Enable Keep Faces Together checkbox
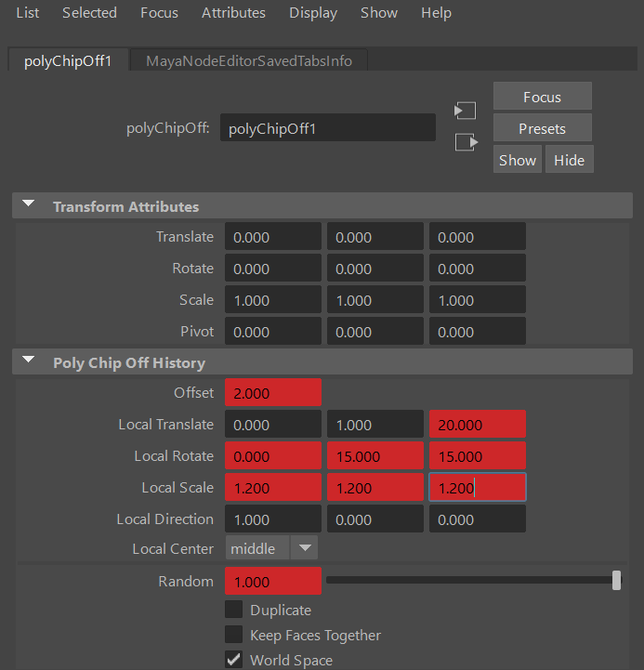Screen dimensions: 644x670 (234, 635)
